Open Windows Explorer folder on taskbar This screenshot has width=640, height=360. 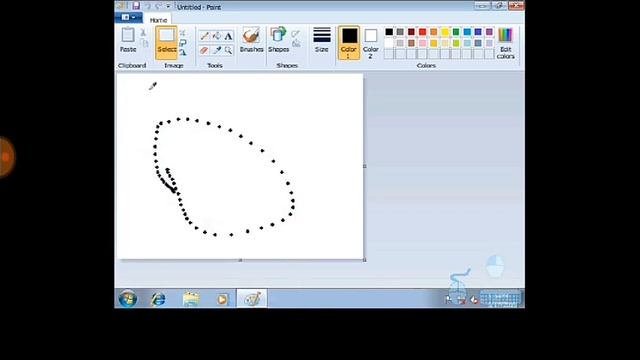pyautogui.click(x=191, y=299)
